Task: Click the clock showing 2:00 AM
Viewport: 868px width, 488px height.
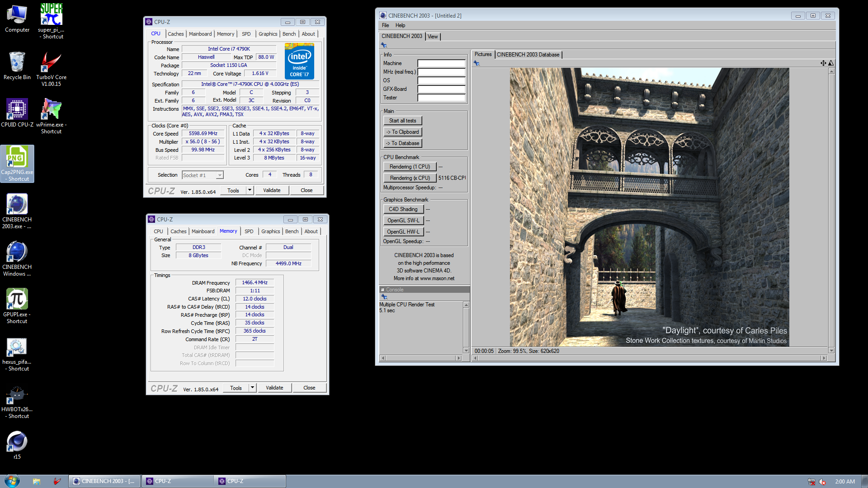Action: 845,482
